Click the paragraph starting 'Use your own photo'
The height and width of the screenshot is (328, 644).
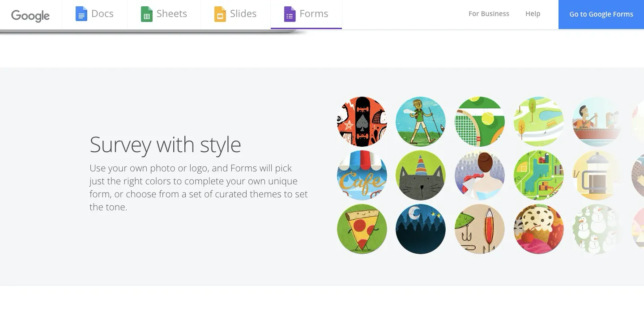(199, 187)
